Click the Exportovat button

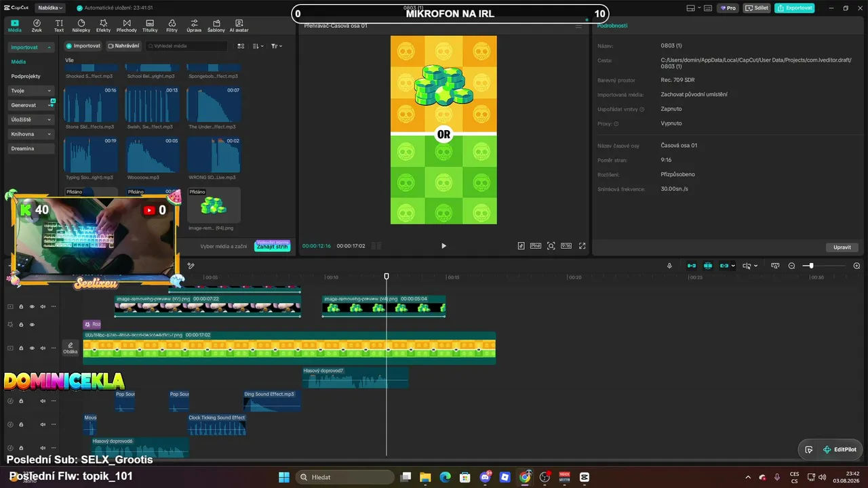point(795,8)
